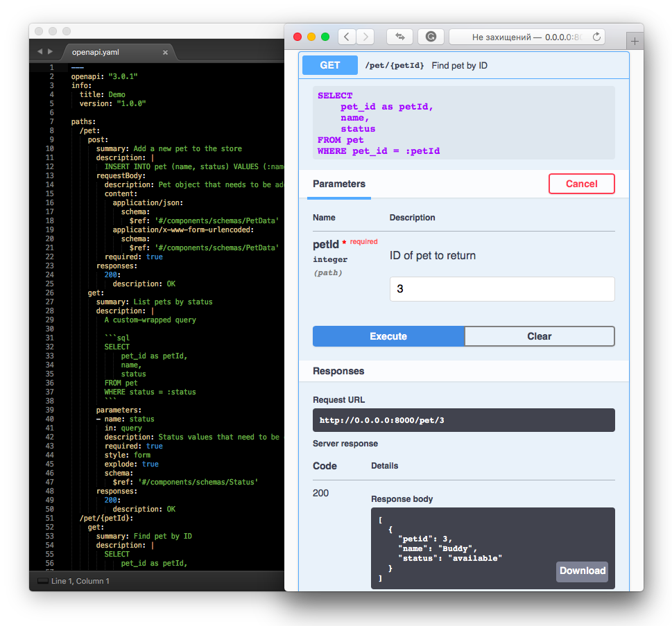Toggle the editor side panel icon in status bar

click(42, 581)
